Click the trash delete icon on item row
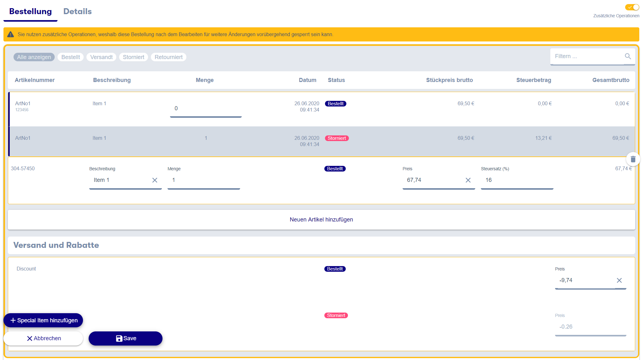644x360 pixels. click(633, 159)
